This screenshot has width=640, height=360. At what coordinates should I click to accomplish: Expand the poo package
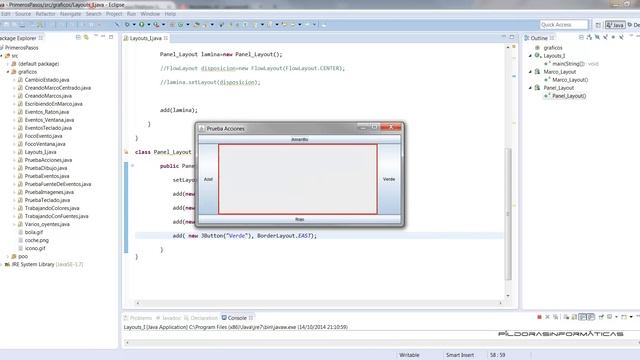pos(8,256)
